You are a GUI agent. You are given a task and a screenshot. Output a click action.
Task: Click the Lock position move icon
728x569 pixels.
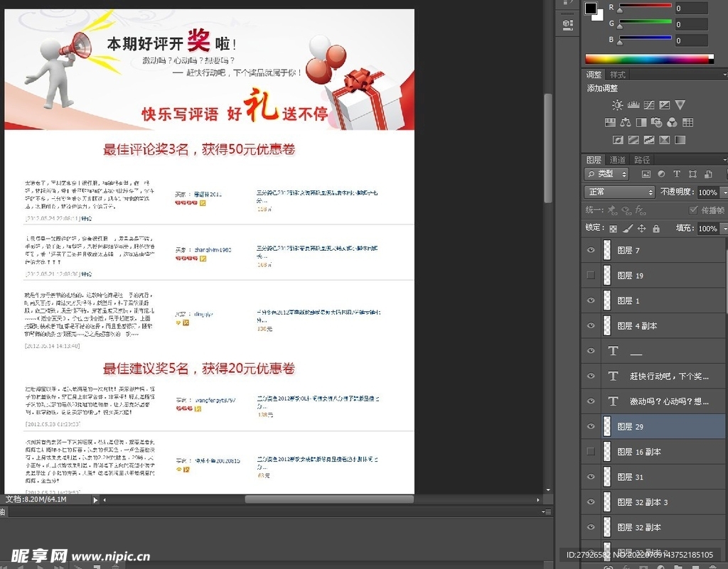tap(641, 229)
